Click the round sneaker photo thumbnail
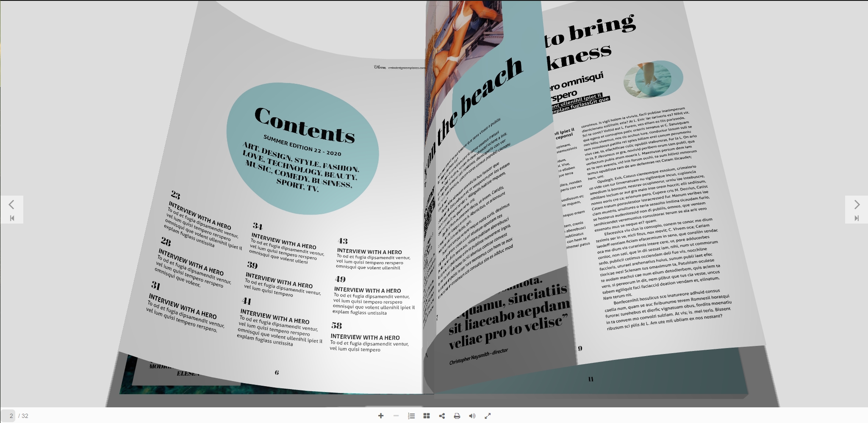868x423 pixels. [653, 79]
